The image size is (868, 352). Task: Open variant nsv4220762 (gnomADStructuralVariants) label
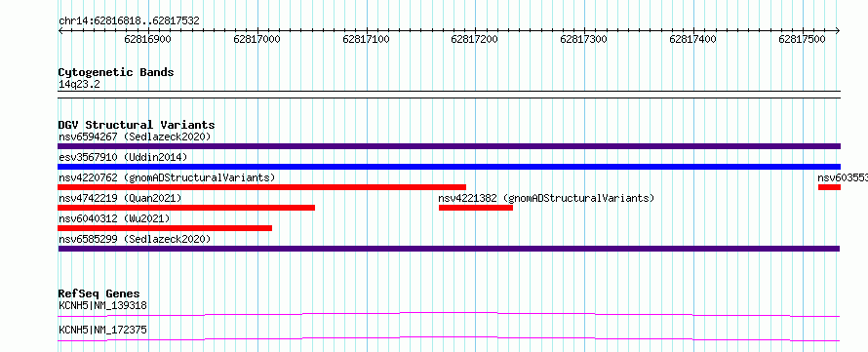point(167,177)
